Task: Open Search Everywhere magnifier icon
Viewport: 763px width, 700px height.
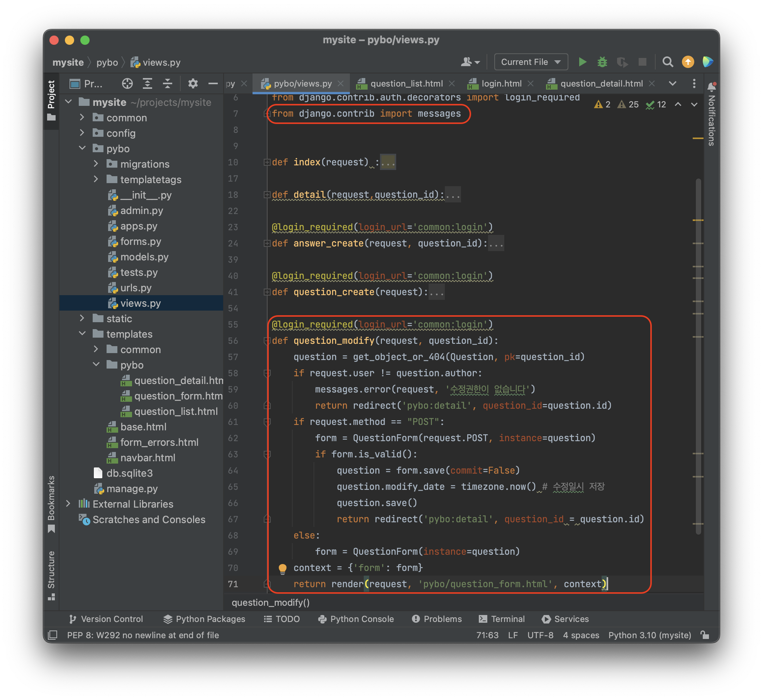Action: click(668, 62)
